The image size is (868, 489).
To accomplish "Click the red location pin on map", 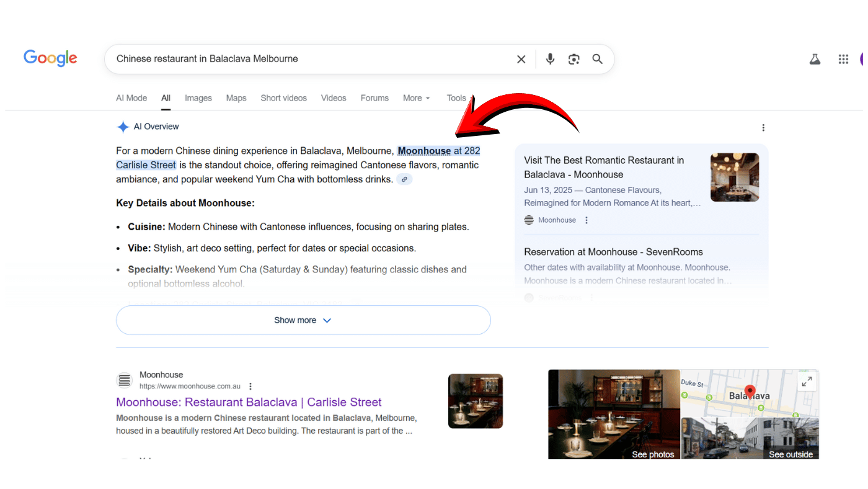I will (x=750, y=392).
